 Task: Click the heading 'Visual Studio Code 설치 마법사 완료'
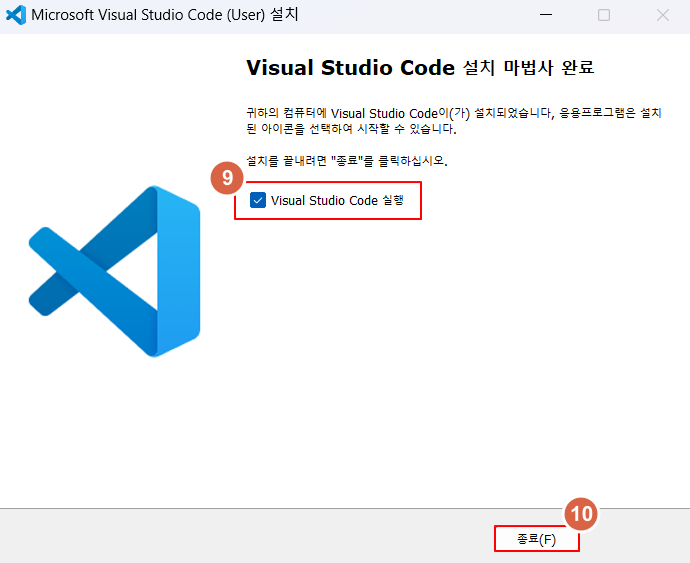(420, 68)
